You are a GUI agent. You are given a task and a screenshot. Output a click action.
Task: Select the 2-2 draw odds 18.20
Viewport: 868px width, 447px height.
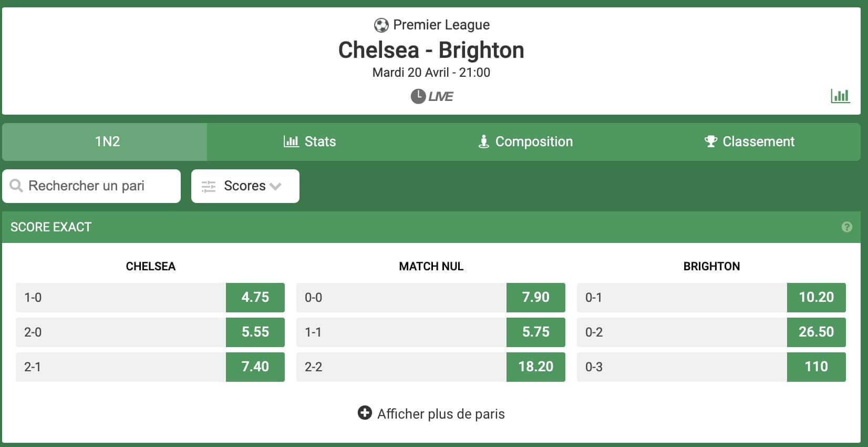(536, 367)
